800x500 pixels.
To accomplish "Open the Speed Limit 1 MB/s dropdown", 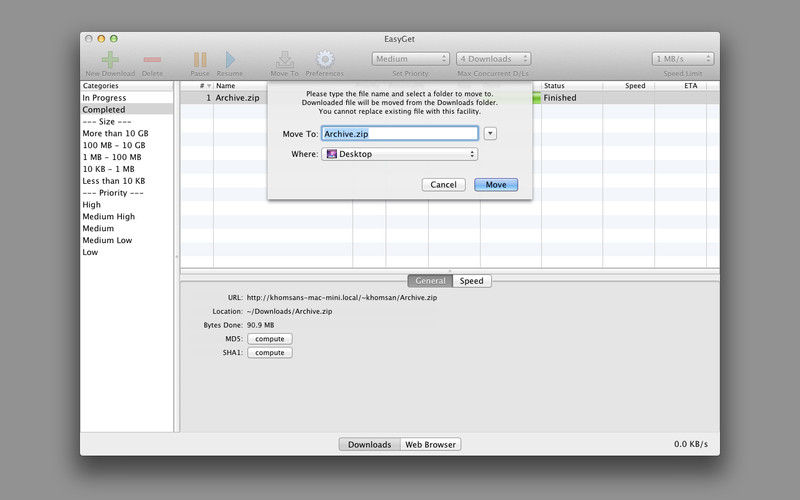I will coord(683,59).
